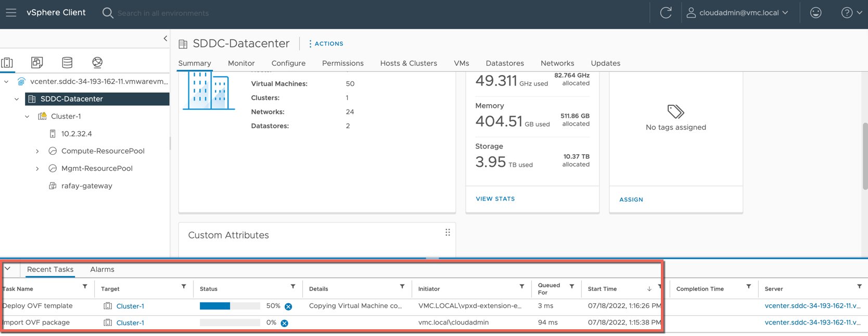Viewport: 868px width, 336px height.
Task: Open the Permissions tab
Action: pos(343,63)
